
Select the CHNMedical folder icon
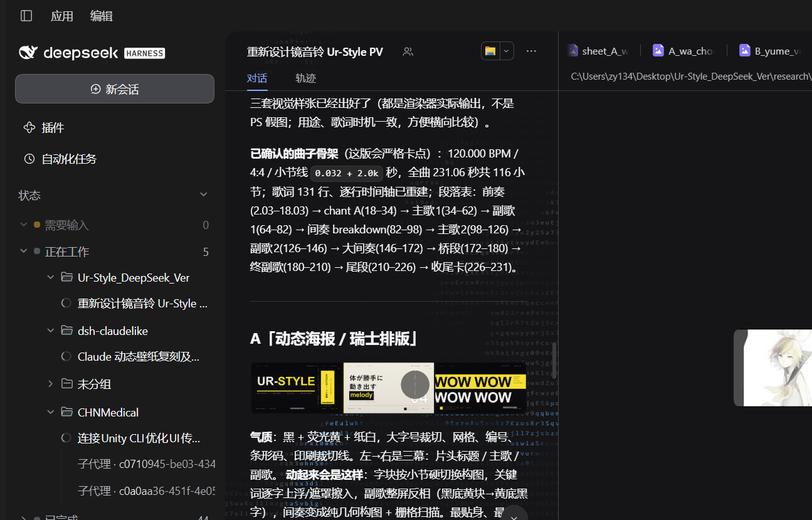(x=66, y=412)
